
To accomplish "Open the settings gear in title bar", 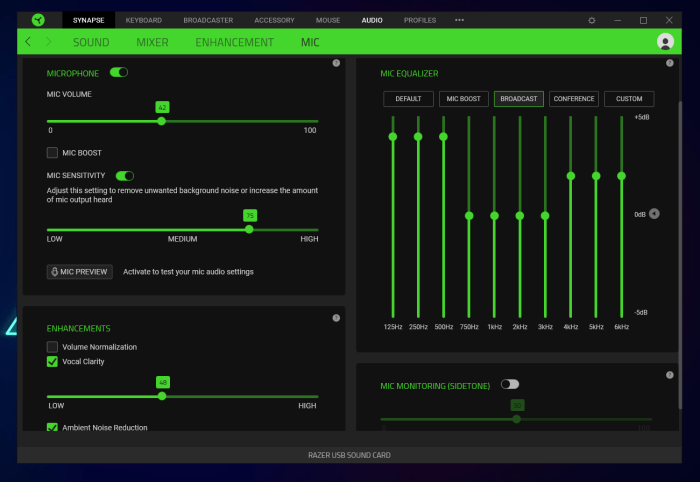I will pos(592,20).
